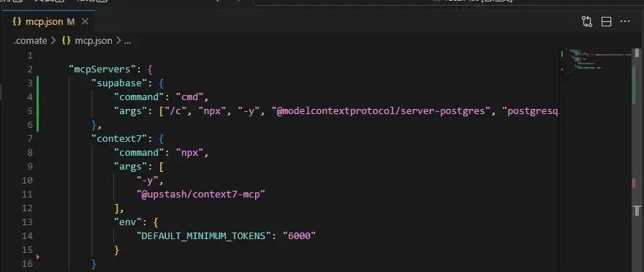Click the .comate breadcrumb folder
This screenshot has width=644, height=272.
coord(30,41)
